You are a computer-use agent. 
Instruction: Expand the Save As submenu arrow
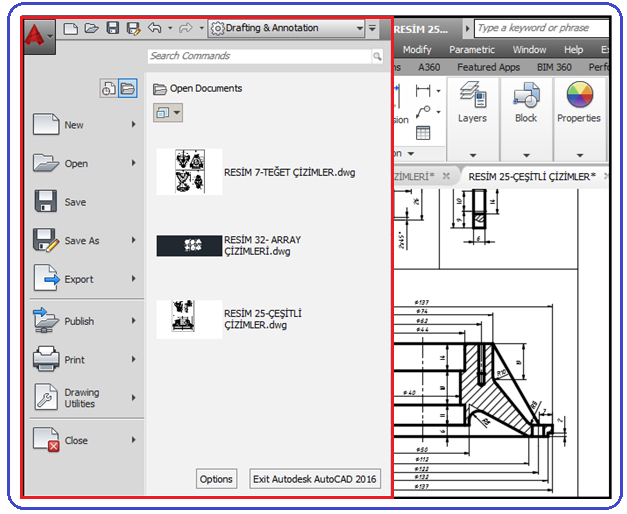(x=134, y=240)
